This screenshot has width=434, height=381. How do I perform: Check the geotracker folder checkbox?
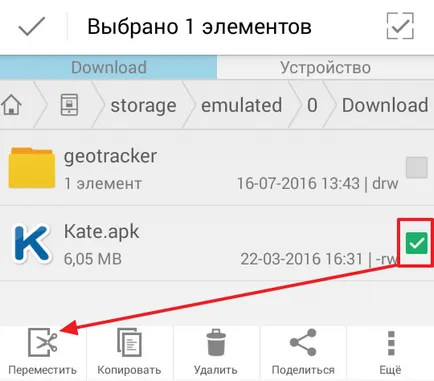tap(417, 168)
